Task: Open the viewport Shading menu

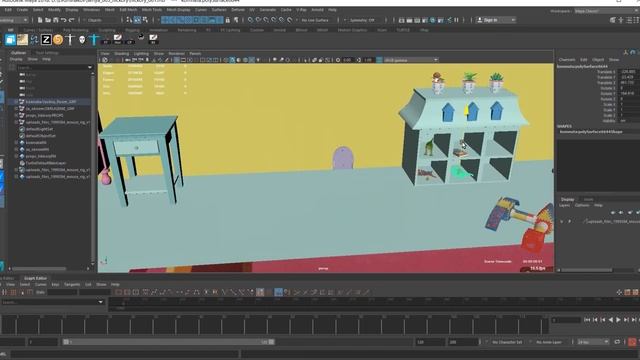Action: (x=121, y=53)
